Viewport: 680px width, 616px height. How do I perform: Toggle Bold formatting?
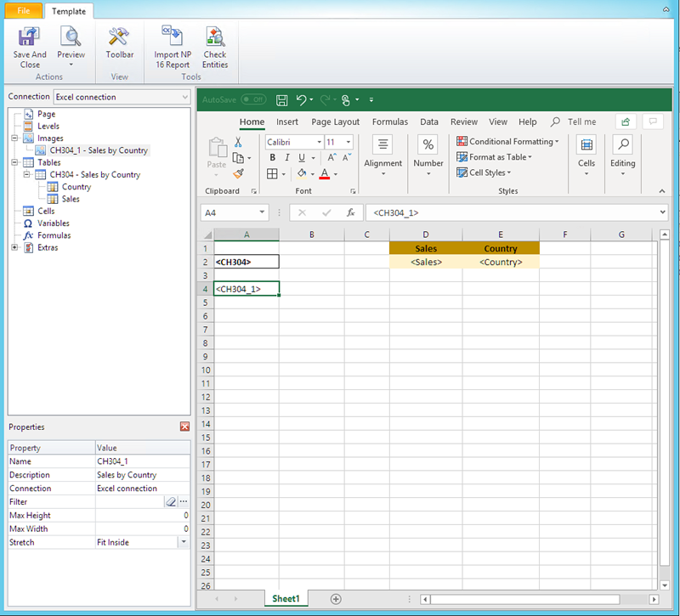coord(272,157)
